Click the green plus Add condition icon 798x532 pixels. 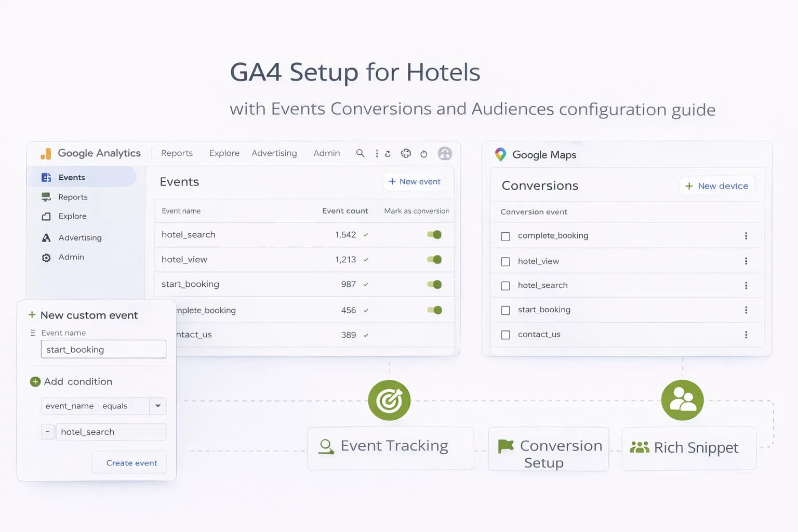click(x=35, y=382)
